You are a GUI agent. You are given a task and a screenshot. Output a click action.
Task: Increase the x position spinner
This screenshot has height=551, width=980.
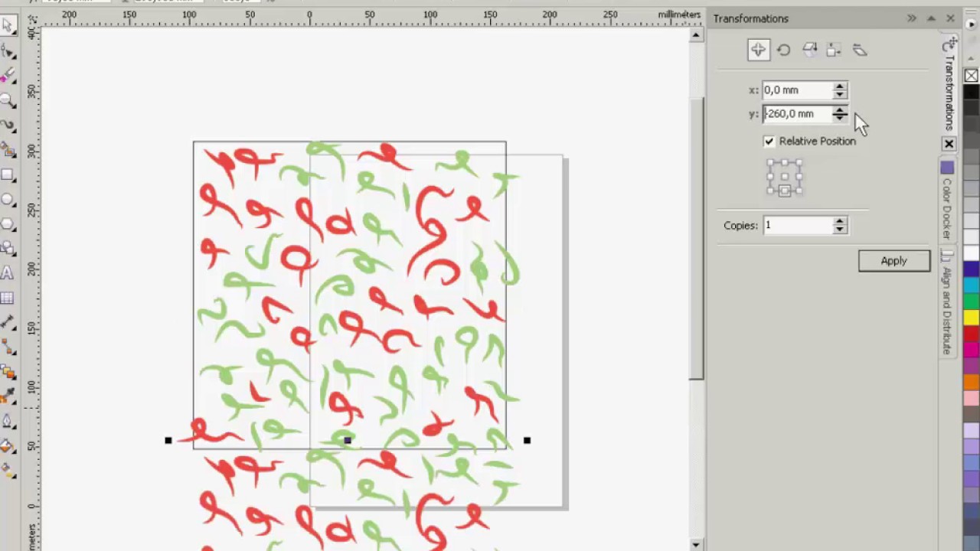tap(840, 86)
